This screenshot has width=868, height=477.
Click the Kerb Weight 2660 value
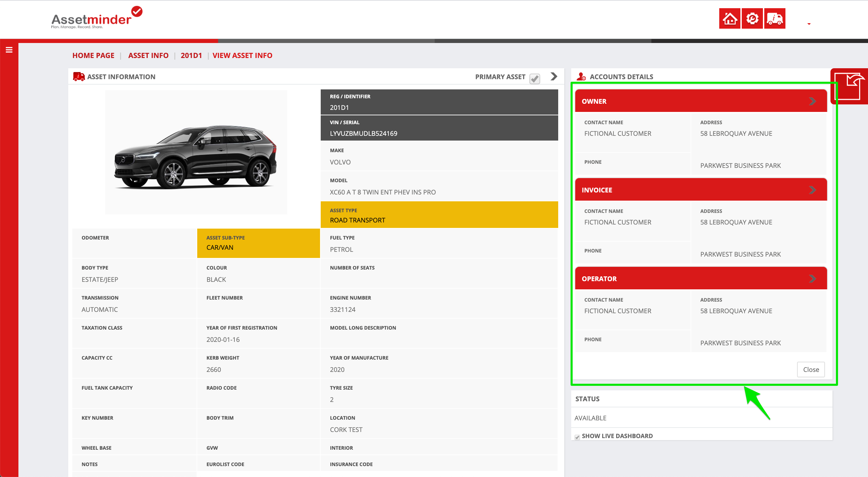point(214,370)
